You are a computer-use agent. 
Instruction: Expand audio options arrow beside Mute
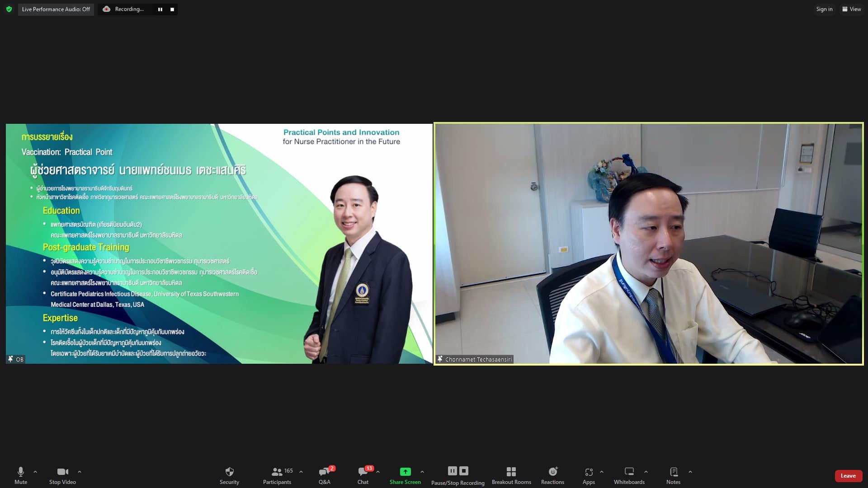point(35,472)
